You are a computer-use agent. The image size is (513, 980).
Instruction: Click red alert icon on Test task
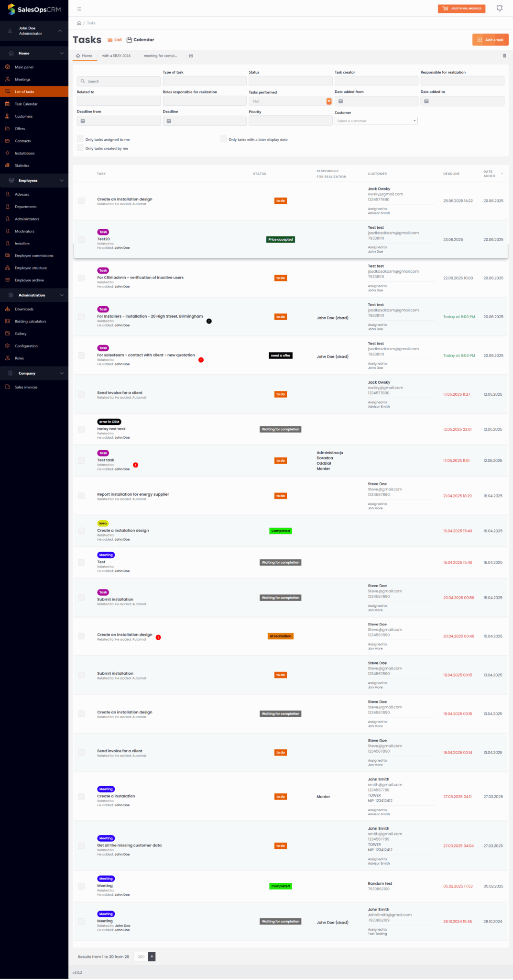tap(136, 465)
